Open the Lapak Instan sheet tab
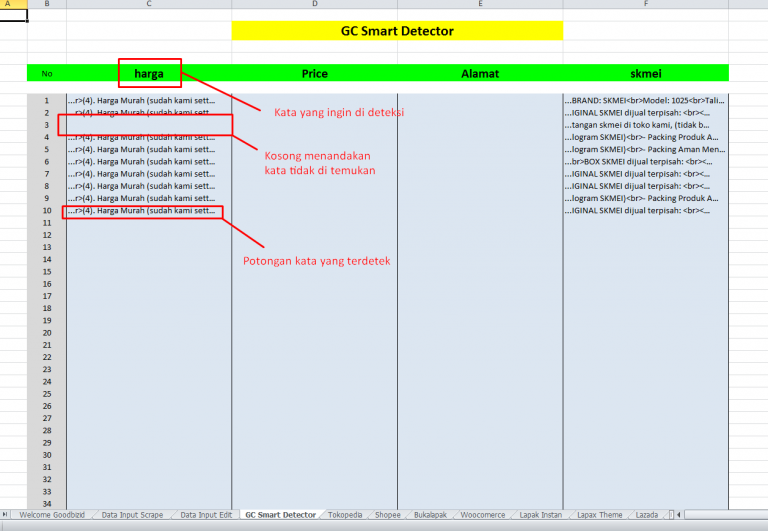The image size is (768, 531). [542, 515]
